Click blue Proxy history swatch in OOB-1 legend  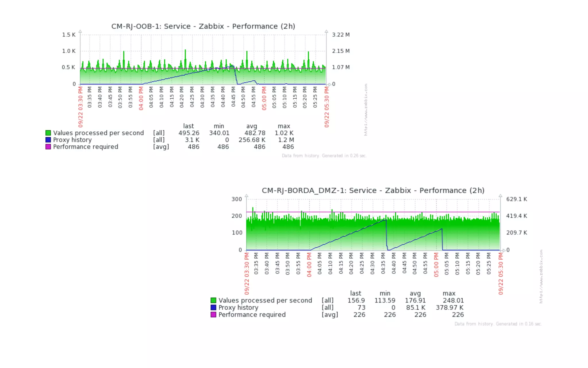pos(48,140)
